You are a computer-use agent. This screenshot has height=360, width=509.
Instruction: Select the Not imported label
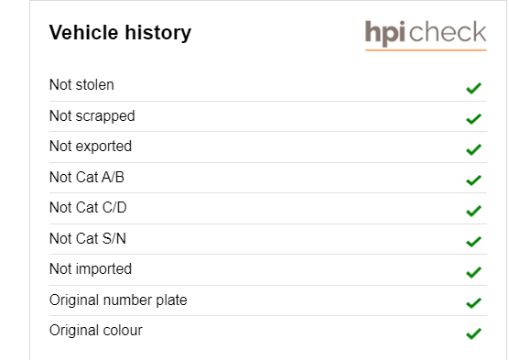[90, 269]
